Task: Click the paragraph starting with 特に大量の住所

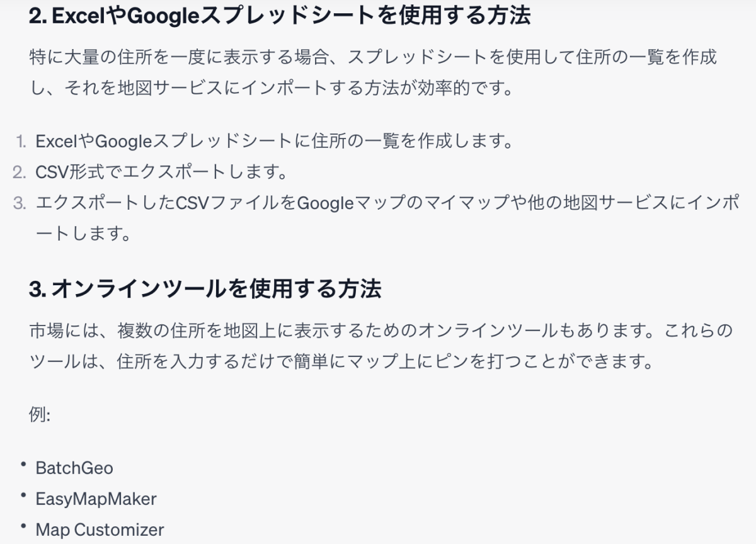Action: pyautogui.click(x=373, y=58)
